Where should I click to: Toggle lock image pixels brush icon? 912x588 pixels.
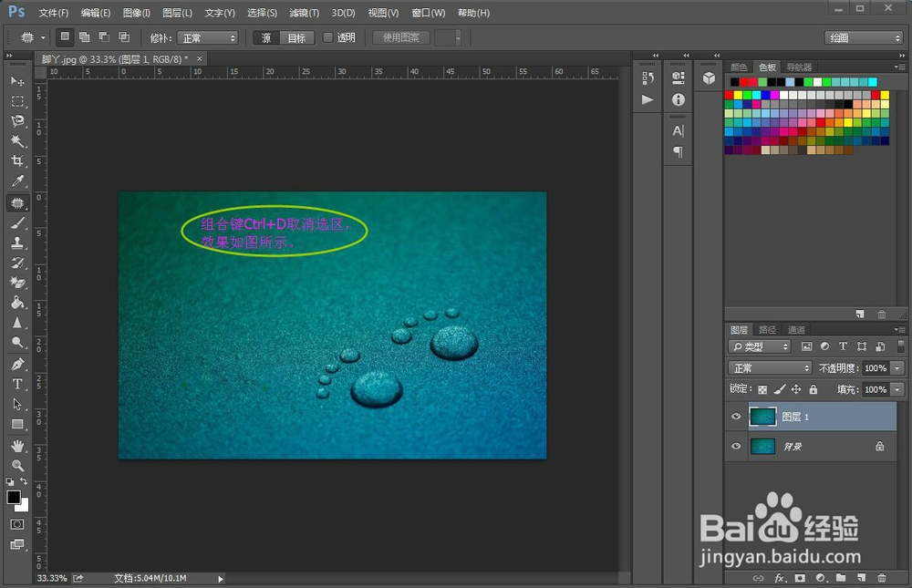780,389
